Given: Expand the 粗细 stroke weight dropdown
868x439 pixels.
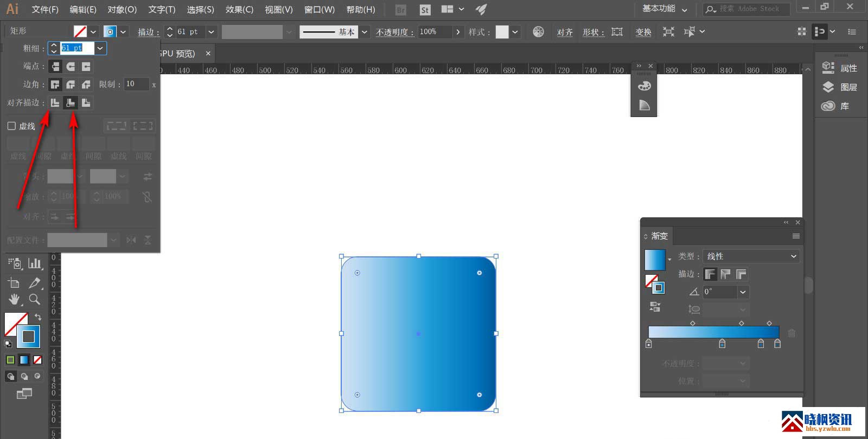Looking at the screenshot, I should coord(100,48).
